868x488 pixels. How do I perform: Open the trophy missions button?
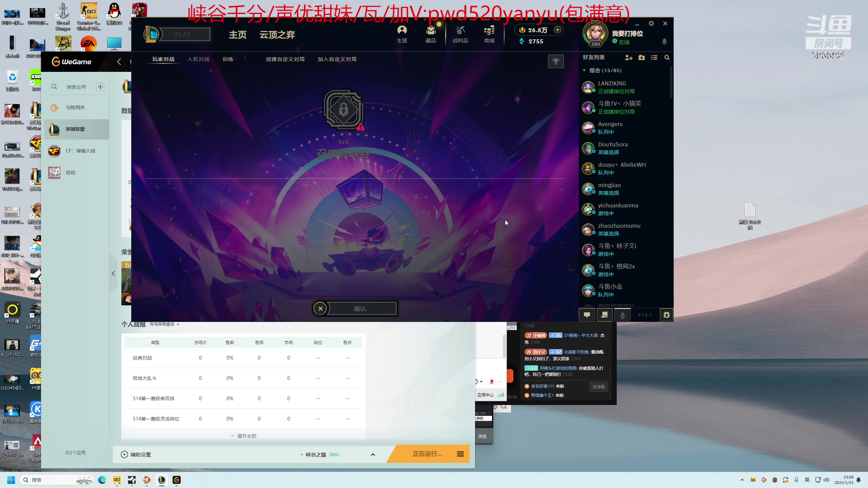click(x=556, y=61)
